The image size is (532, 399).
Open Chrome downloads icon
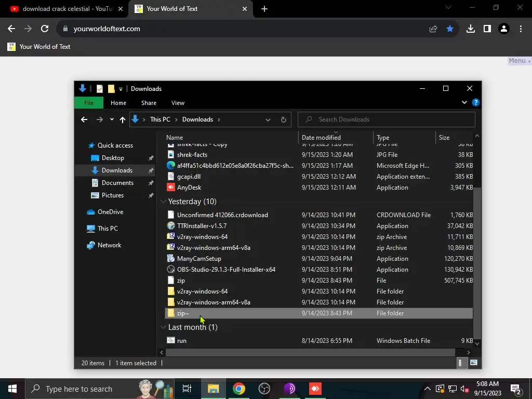[x=471, y=29]
